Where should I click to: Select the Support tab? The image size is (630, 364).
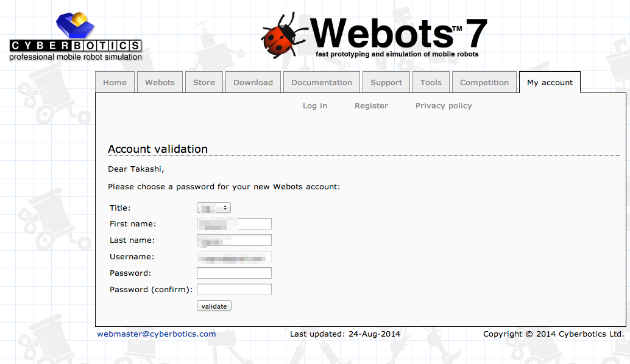tap(386, 82)
